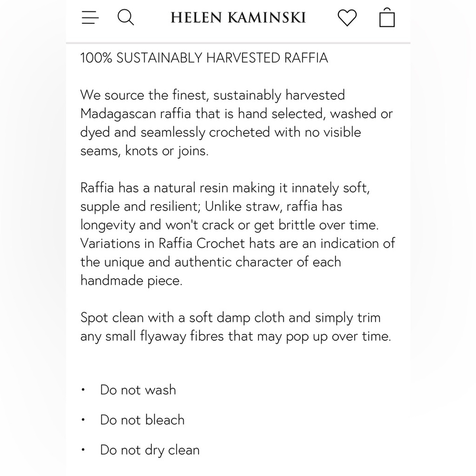View wishlist via the heart icon
The width and height of the screenshot is (476, 476).
pos(347,18)
